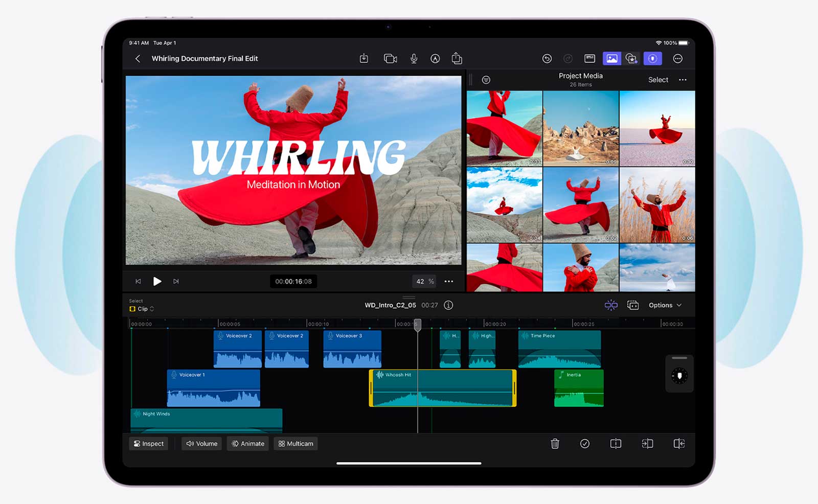Click the timeline playhead handle
Viewport: 818px width, 504px height.
tap(418, 325)
